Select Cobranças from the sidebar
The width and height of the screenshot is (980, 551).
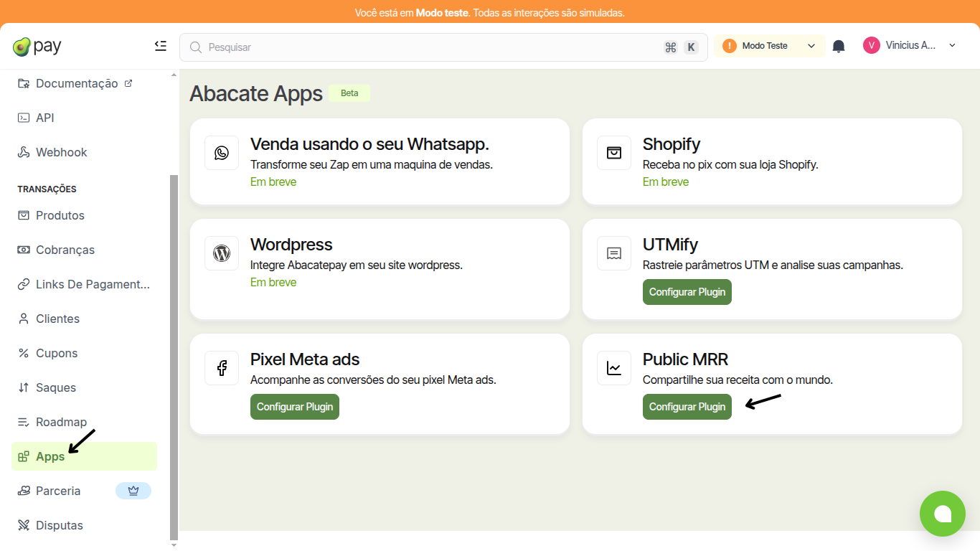point(65,250)
